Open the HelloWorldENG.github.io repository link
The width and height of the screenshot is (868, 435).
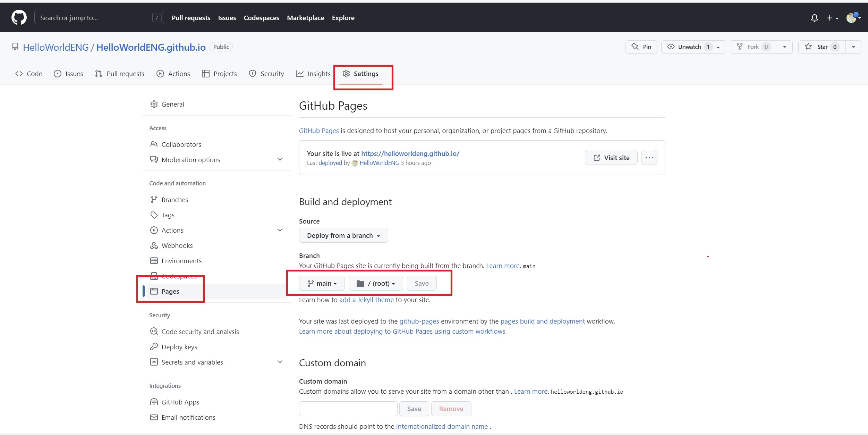click(x=151, y=47)
